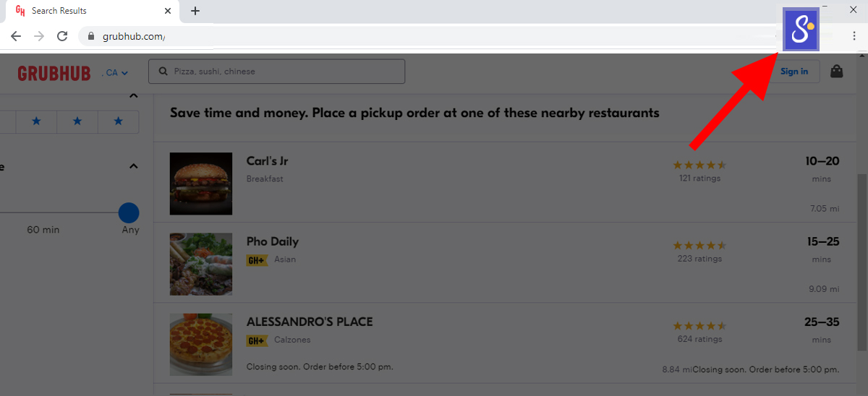Open the shopping bag cart

tap(837, 72)
